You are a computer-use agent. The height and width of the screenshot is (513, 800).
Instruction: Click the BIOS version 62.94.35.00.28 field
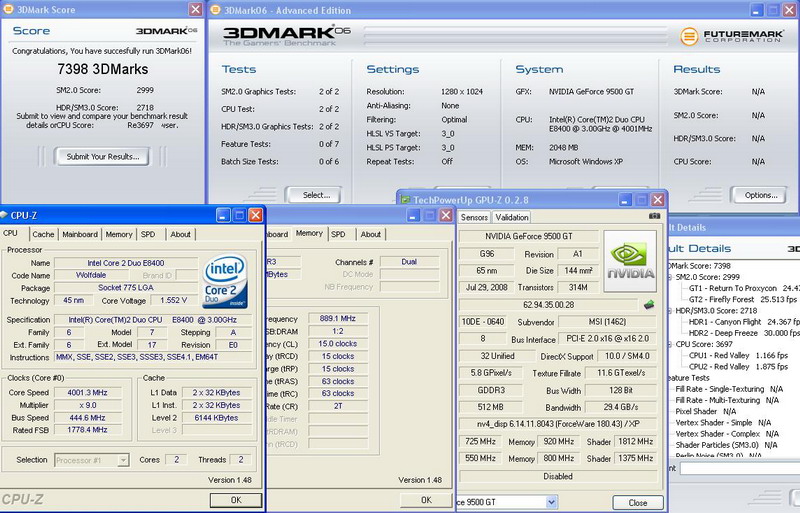point(548,305)
